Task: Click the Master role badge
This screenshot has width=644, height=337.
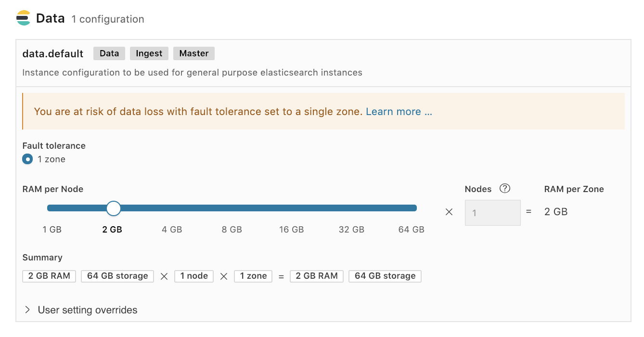Action: (194, 53)
